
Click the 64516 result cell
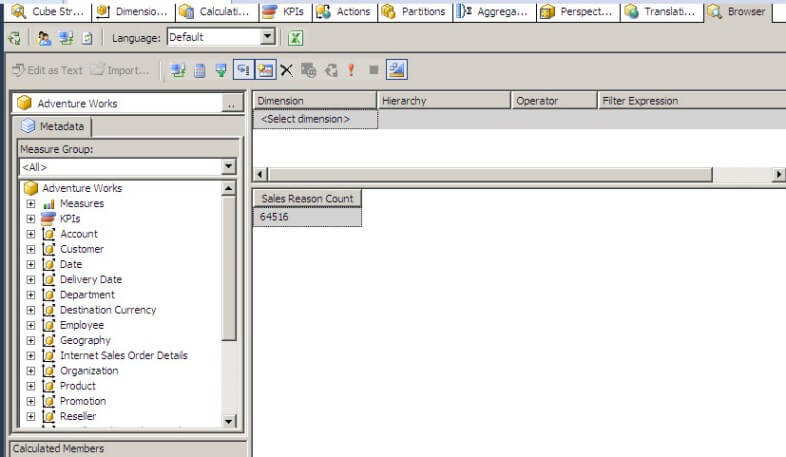tap(307, 217)
